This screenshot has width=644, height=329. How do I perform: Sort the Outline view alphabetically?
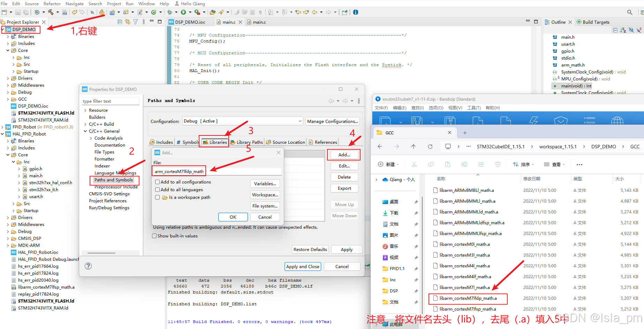click(x=623, y=30)
